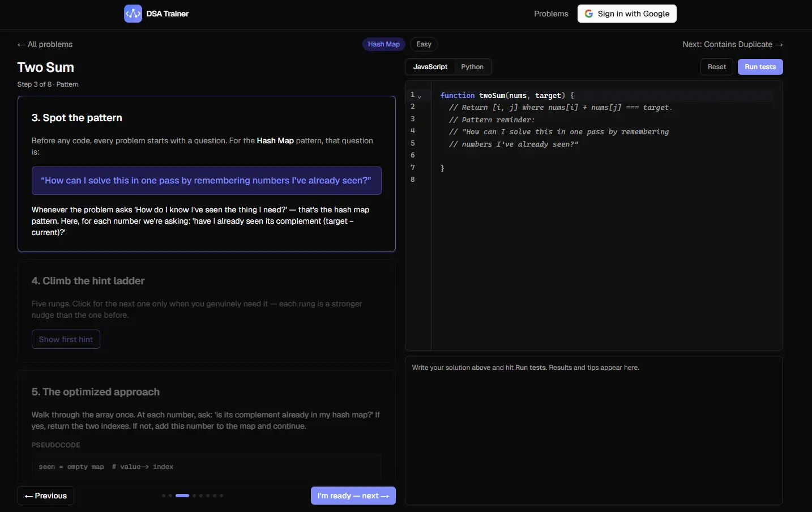Click the PSEUDOCODE label
This screenshot has height=512, width=812.
pos(56,445)
